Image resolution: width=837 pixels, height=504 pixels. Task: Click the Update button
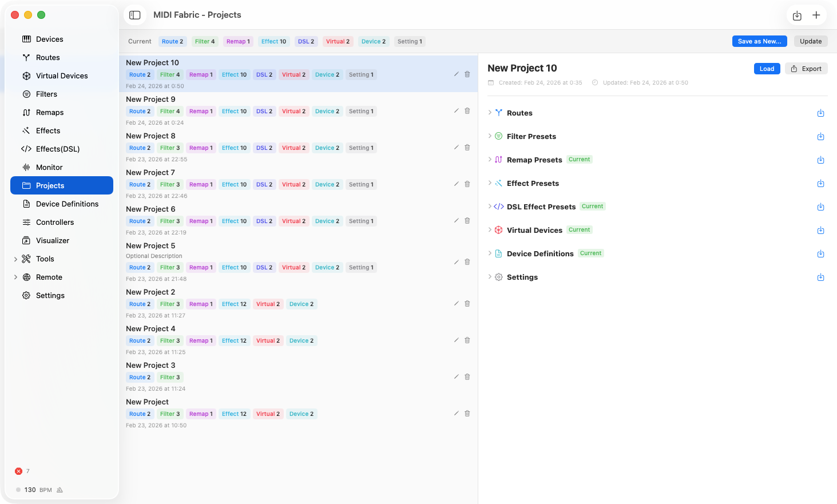pyautogui.click(x=811, y=41)
